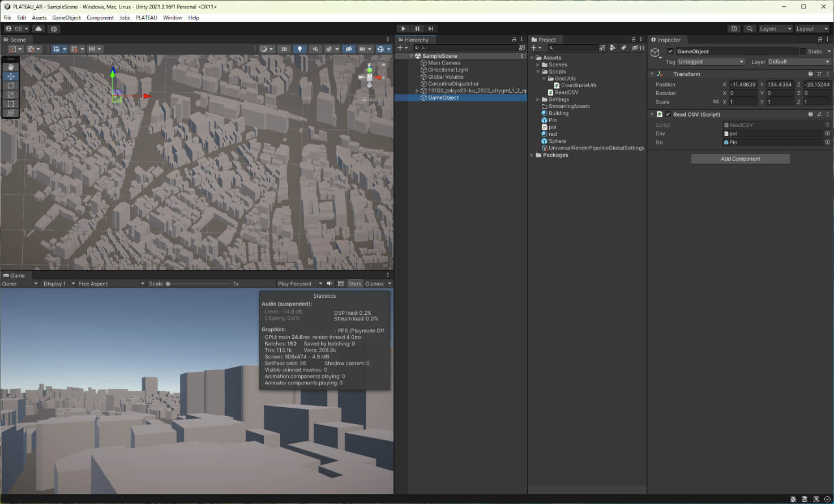Open the cloud services button
This screenshot has height=504, width=834.
[x=39, y=29]
